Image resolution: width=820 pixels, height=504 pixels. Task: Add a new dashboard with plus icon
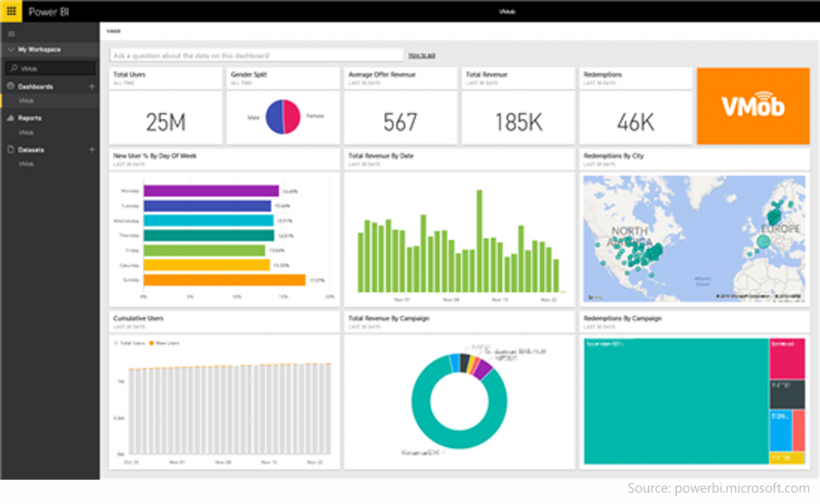91,86
